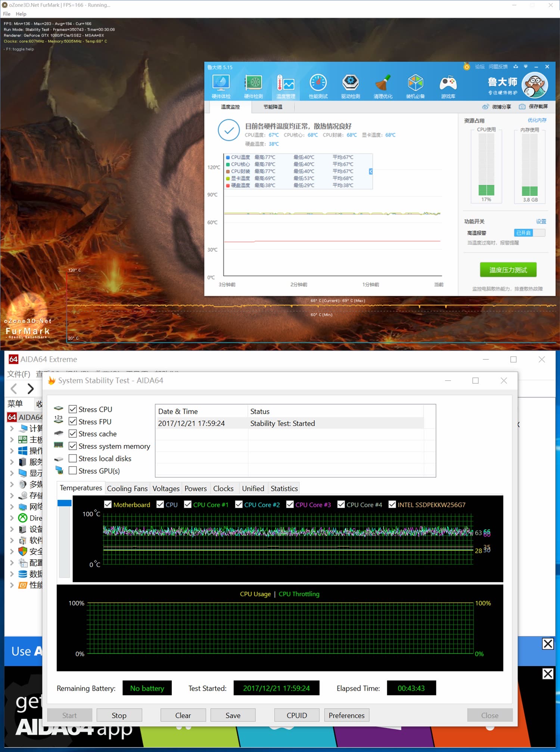560x752 pixels.
Task: Open 硬件体检 hardware checkup icon
Action: pos(221,86)
